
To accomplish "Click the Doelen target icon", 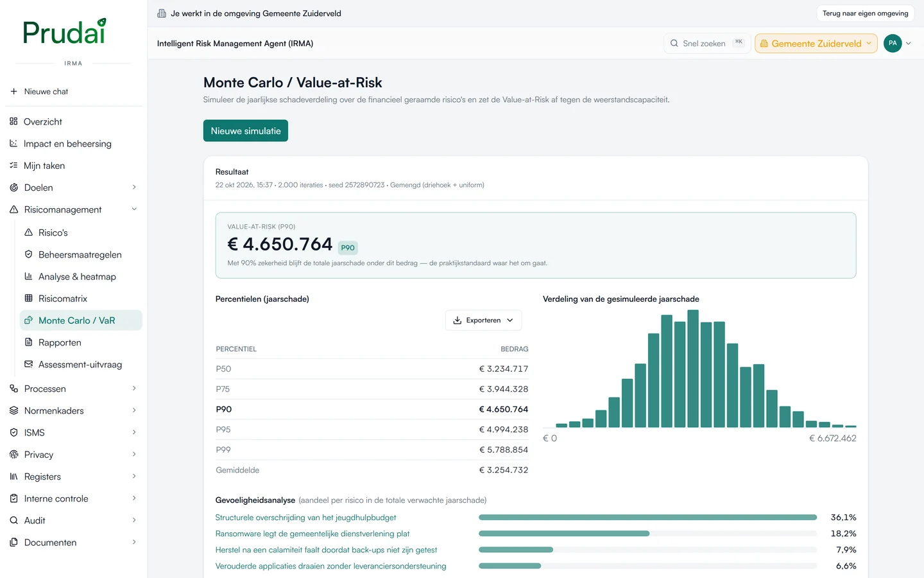I will pos(13,188).
